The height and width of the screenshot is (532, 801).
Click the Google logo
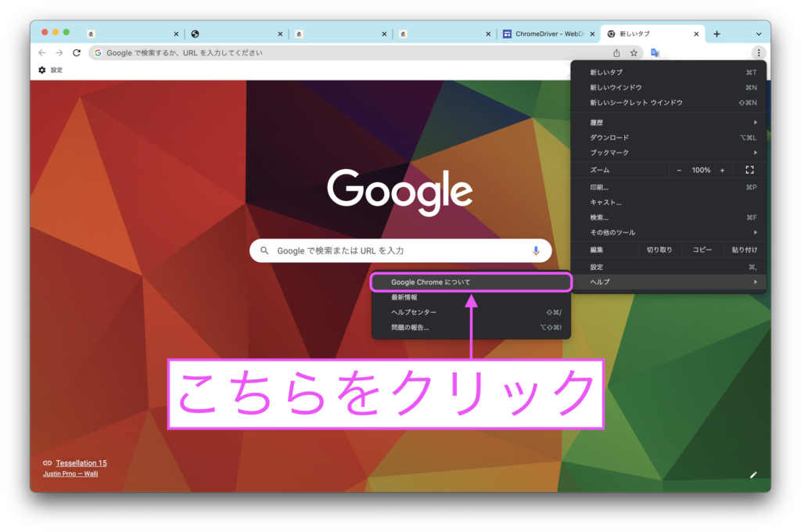[x=400, y=192]
